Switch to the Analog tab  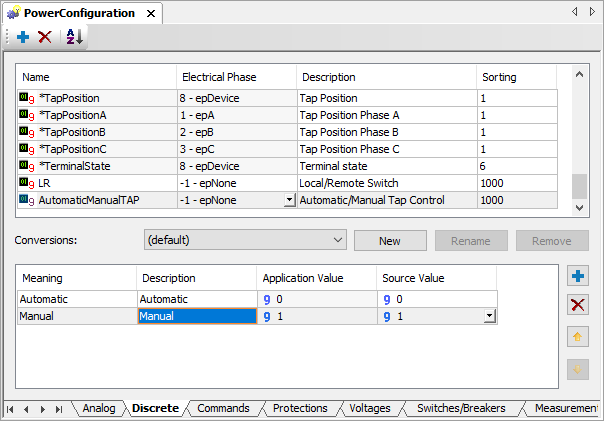pyautogui.click(x=98, y=408)
